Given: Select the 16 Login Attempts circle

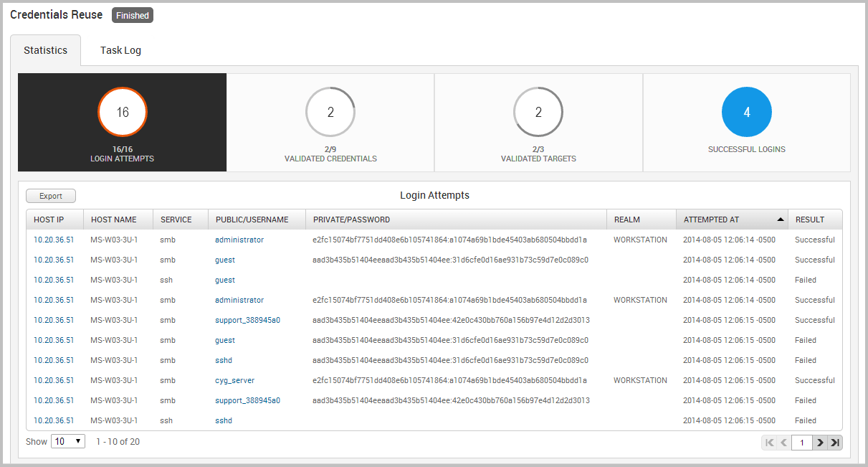Looking at the screenshot, I should tap(123, 112).
